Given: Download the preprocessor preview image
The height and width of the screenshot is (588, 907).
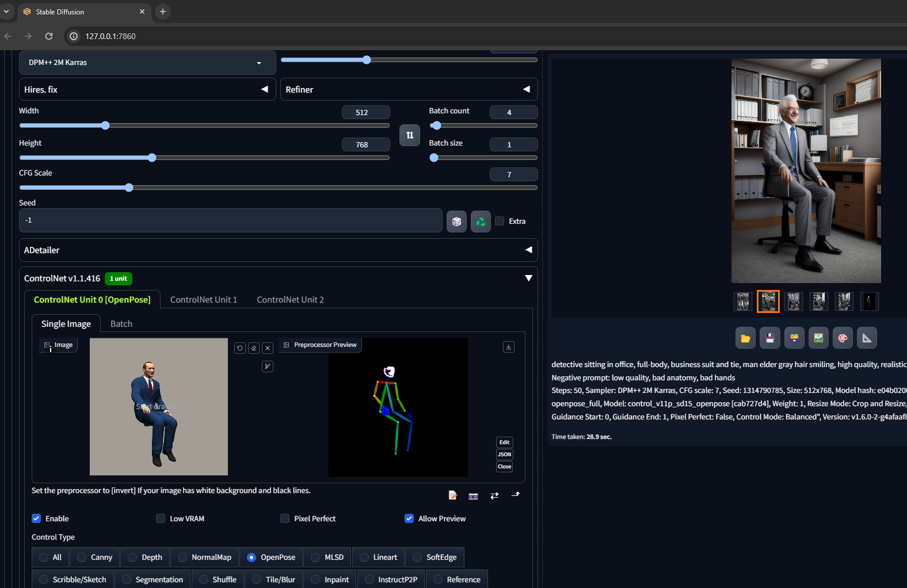Looking at the screenshot, I should [509, 347].
